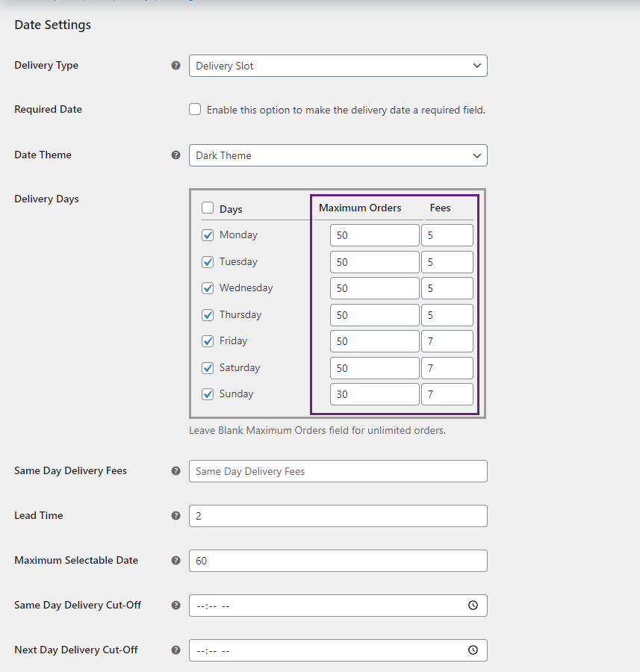
Task: Click the "Date Settings" heading
Action: (53, 25)
